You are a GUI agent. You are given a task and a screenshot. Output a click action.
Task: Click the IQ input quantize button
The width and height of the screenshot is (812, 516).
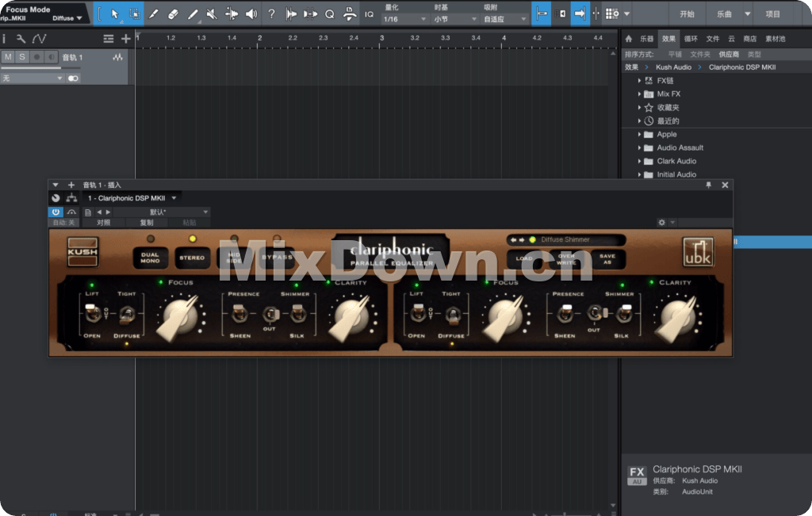[369, 14]
